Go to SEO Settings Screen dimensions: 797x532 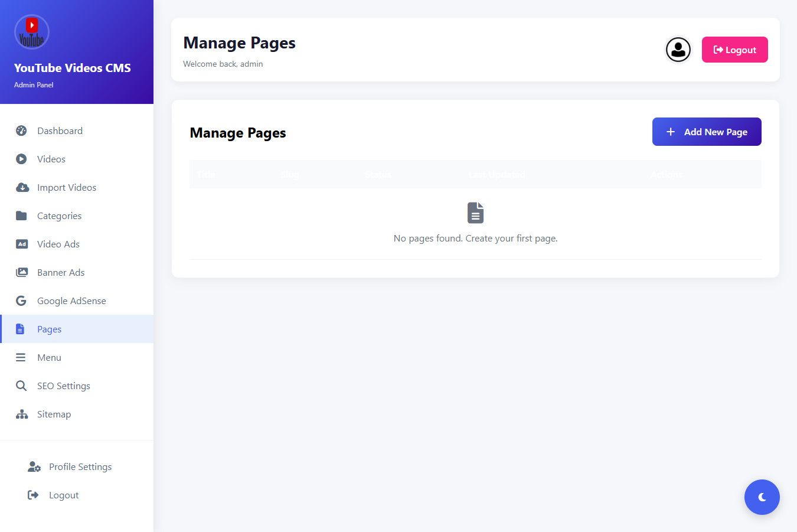77,386
